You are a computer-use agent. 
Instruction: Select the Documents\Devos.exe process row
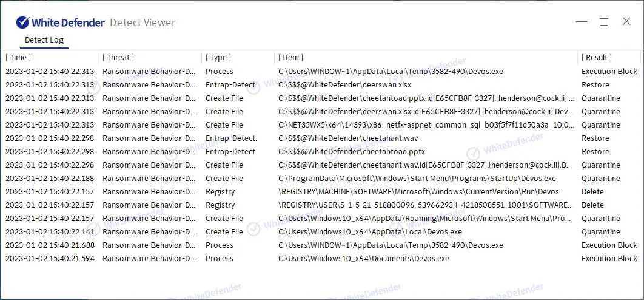coord(363,259)
